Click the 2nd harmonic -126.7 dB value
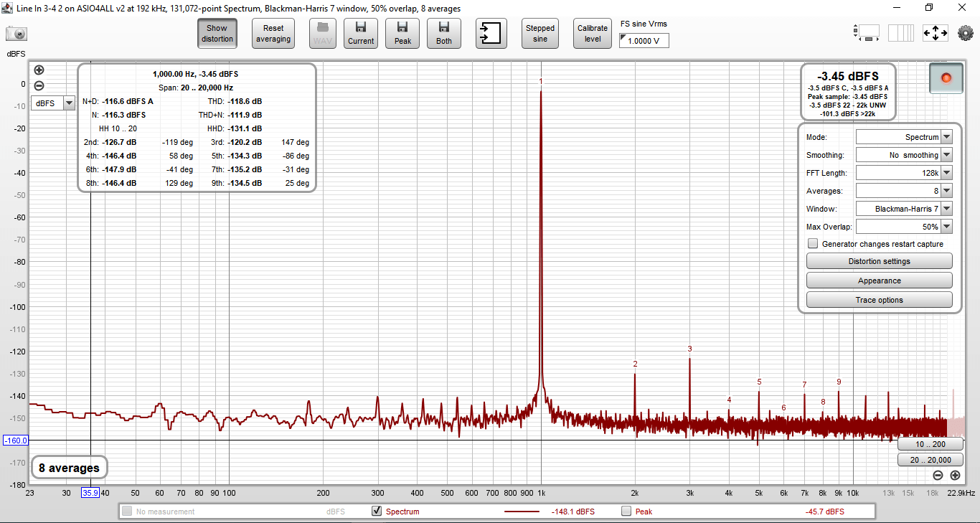The height and width of the screenshot is (523, 980). [119, 142]
